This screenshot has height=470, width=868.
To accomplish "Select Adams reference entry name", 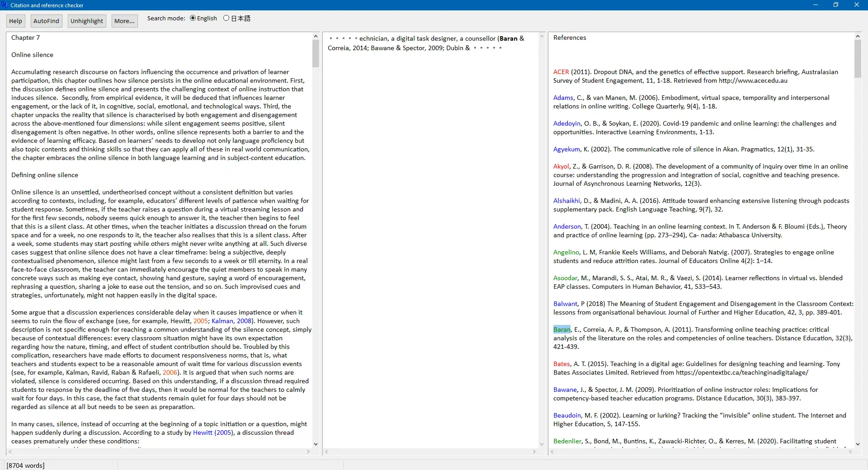I will (563, 98).
